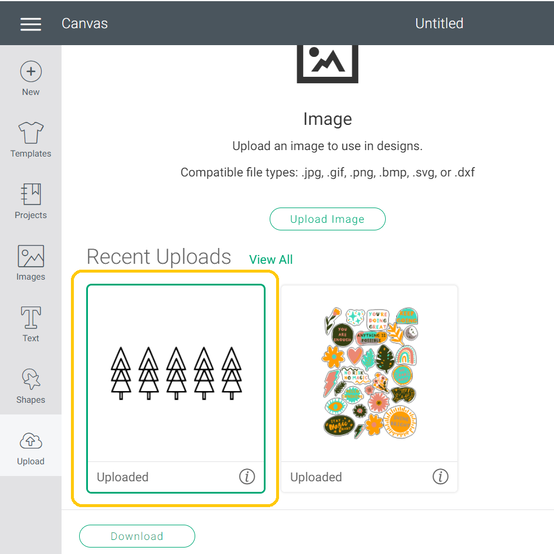Open Templates t-shirt icon
This screenshot has width=554, height=554.
[31, 133]
